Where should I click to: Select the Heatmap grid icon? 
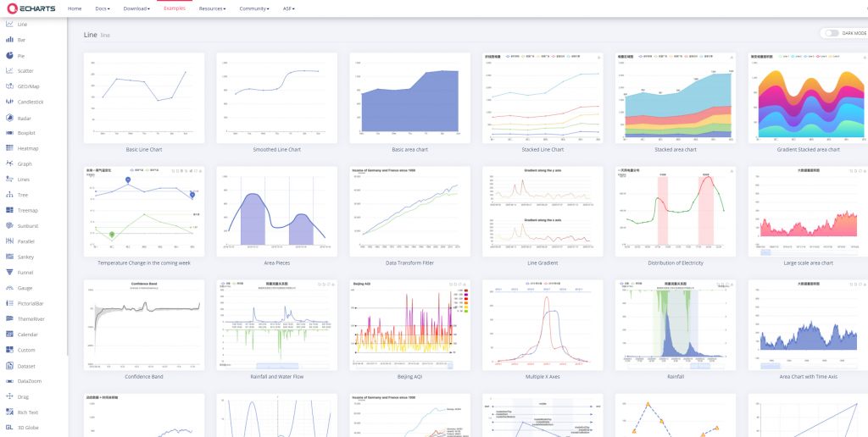click(x=9, y=148)
